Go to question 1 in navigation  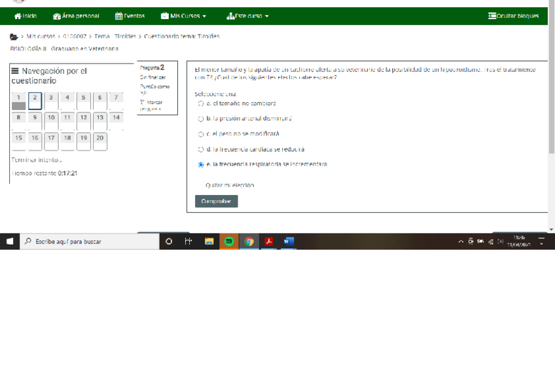tap(18, 101)
